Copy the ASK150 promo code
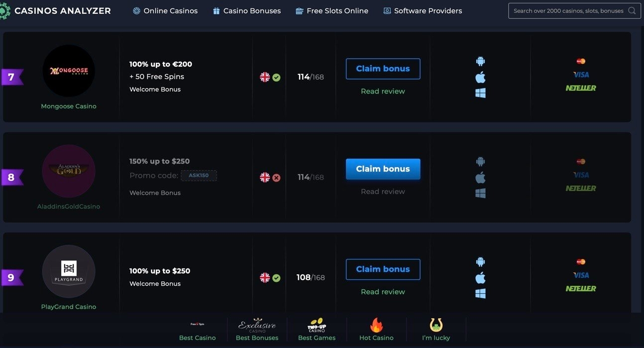This screenshot has height=348, width=644. click(199, 175)
